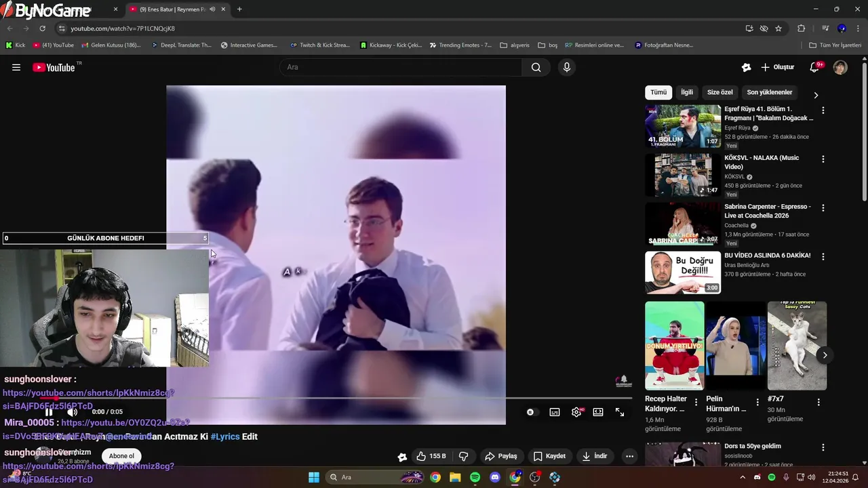868x488 pixels.
Task: Reload the page
Action: pyautogui.click(x=42, y=28)
